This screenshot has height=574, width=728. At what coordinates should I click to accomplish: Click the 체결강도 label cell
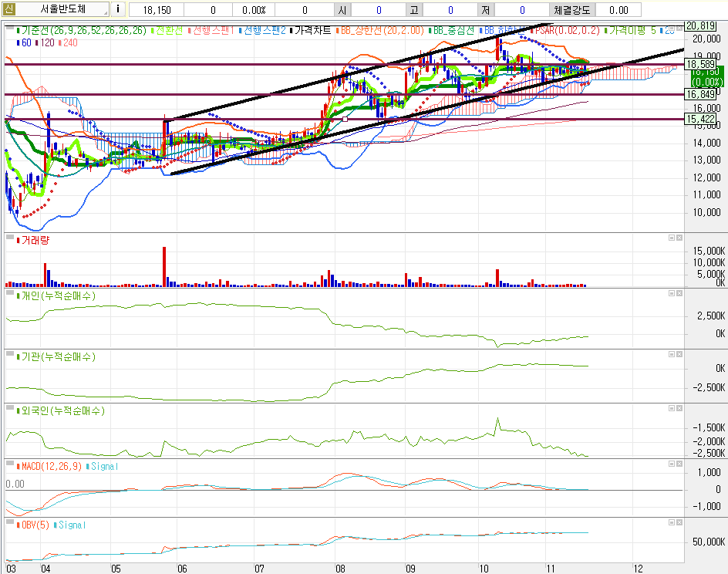pyautogui.click(x=572, y=10)
